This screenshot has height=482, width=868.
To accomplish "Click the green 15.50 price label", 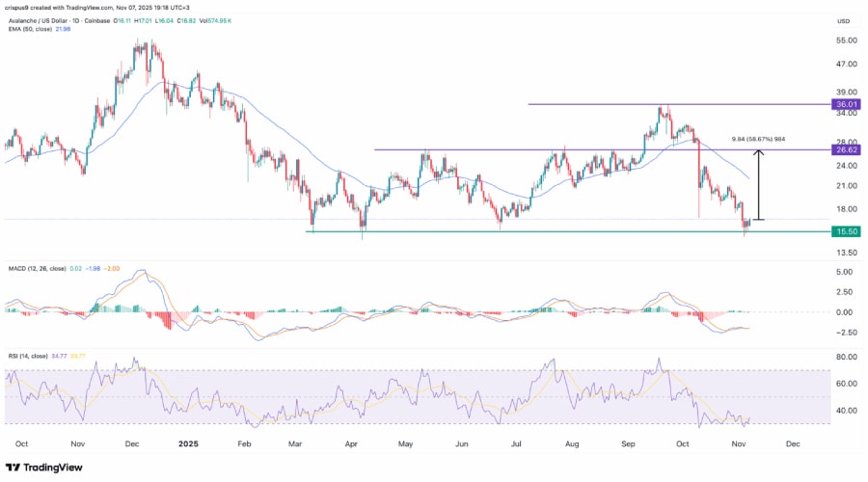I will (x=847, y=232).
